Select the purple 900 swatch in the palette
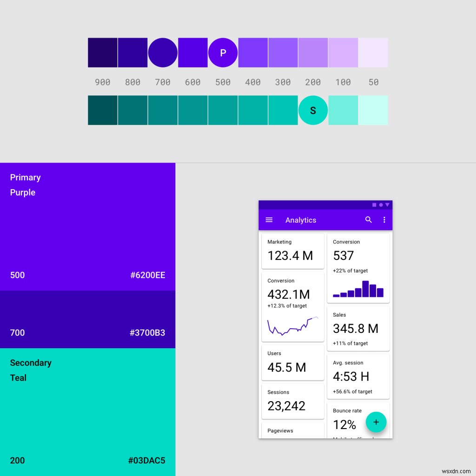476x476 pixels. point(102,53)
